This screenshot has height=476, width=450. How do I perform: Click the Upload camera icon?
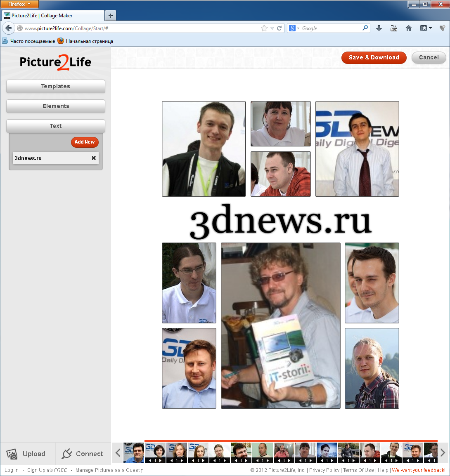click(12, 454)
